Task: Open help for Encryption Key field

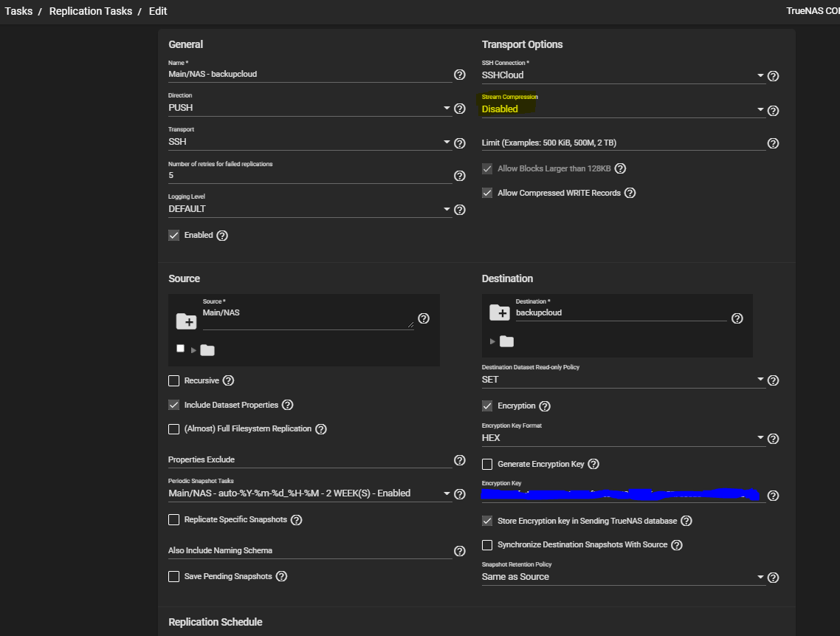Action: pos(773,496)
